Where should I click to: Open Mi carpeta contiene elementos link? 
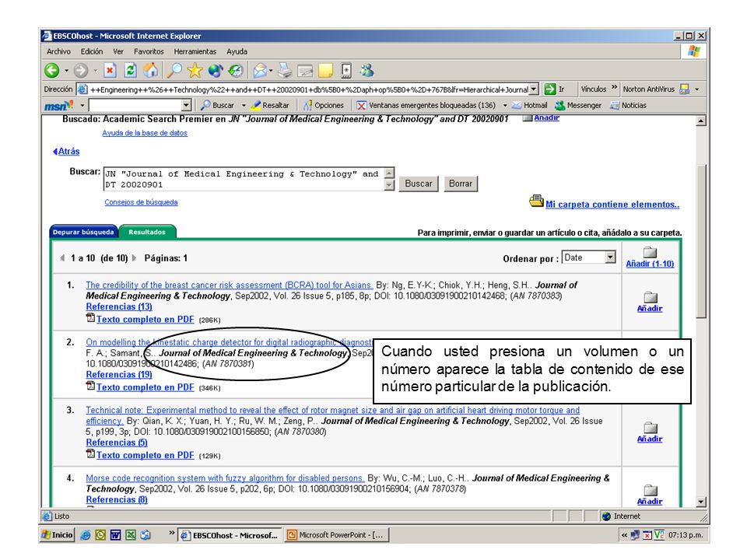(x=612, y=205)
